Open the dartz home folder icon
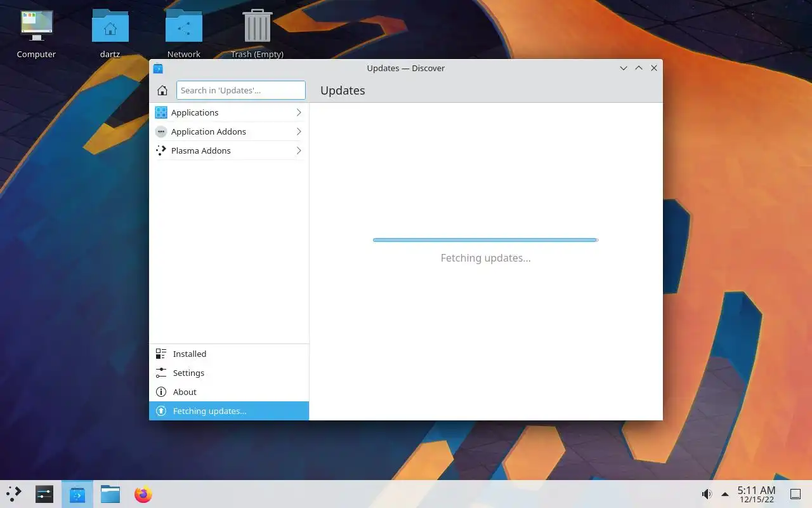 click(x=110, y=26)
